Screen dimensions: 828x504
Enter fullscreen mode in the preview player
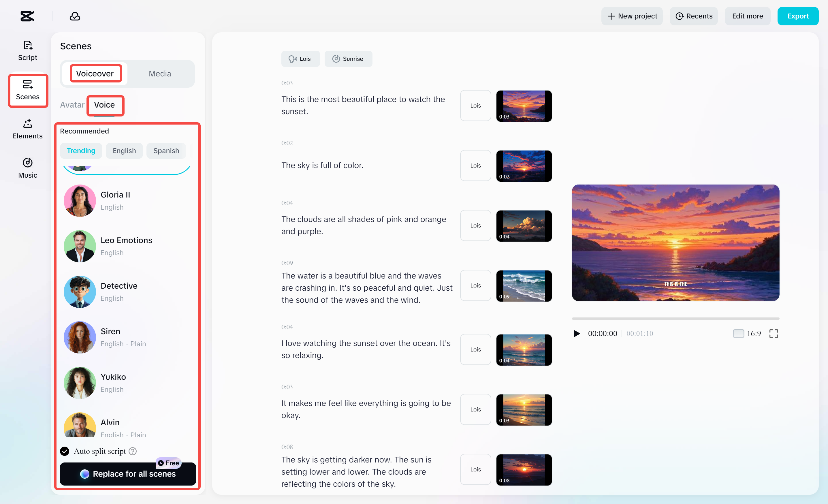point(774,333)
